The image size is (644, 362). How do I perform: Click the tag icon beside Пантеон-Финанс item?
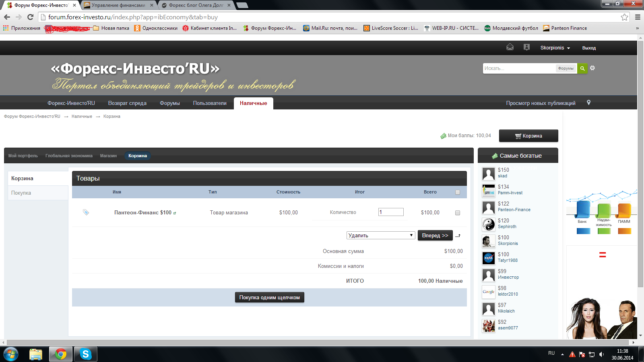(x=86, y=212)
